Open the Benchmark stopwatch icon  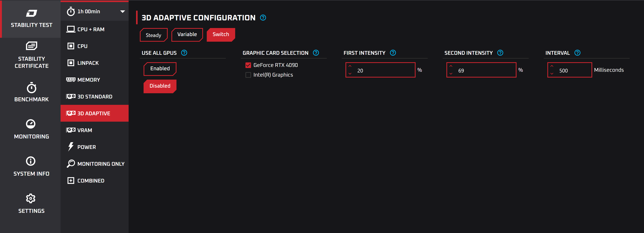click(32, 88)
